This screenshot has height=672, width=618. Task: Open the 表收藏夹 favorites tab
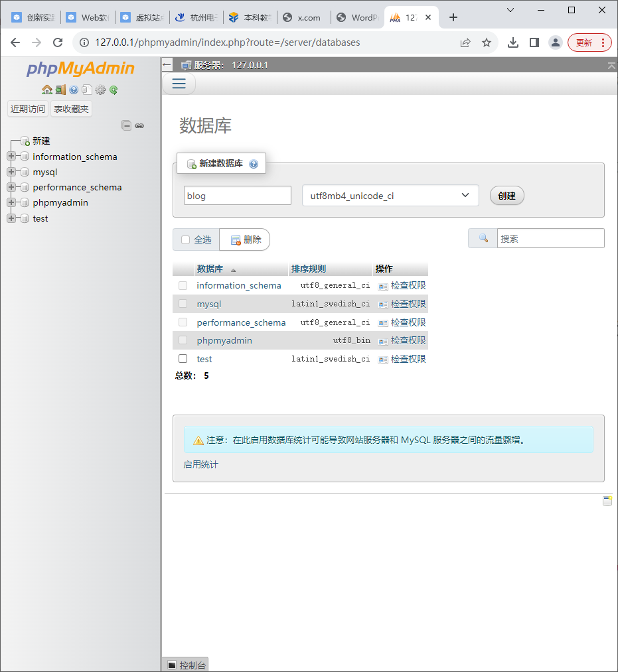tap(71, 109)
